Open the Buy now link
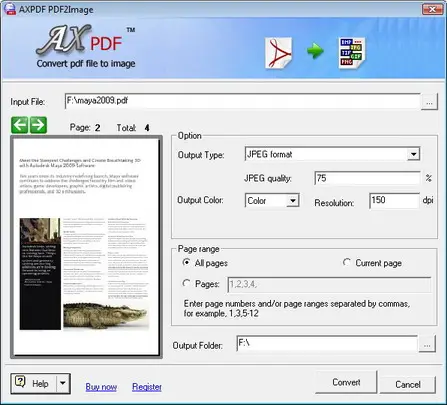447x405 pixels. (x=101, y=387)
